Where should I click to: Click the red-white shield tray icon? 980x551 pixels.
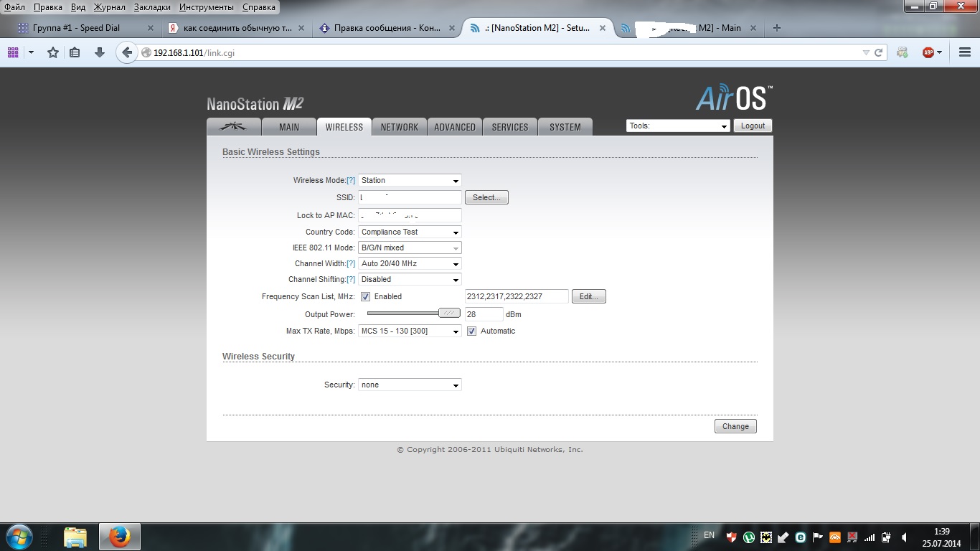pyautogui.click(x=732, y=537)
